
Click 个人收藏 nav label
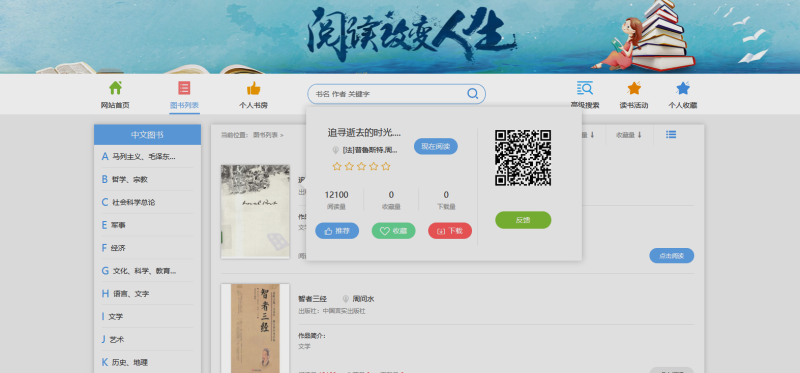(x=683, y=105)
